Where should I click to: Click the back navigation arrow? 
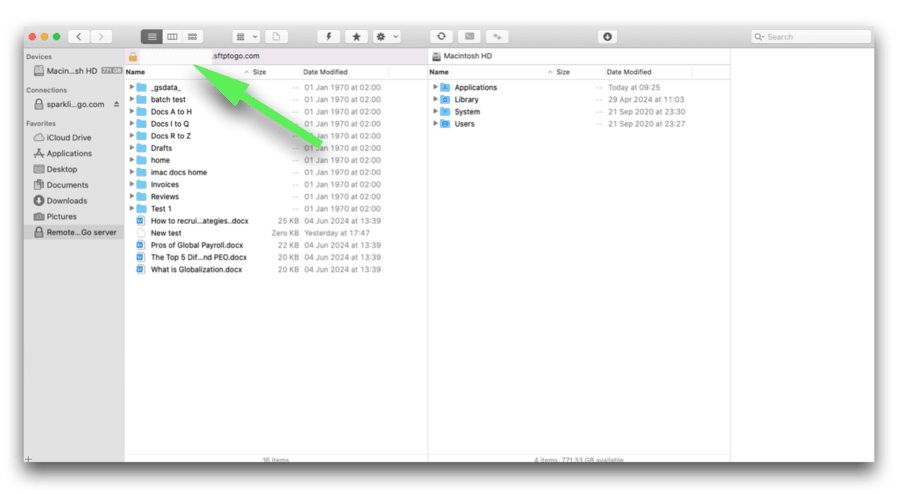coord(79,37)
